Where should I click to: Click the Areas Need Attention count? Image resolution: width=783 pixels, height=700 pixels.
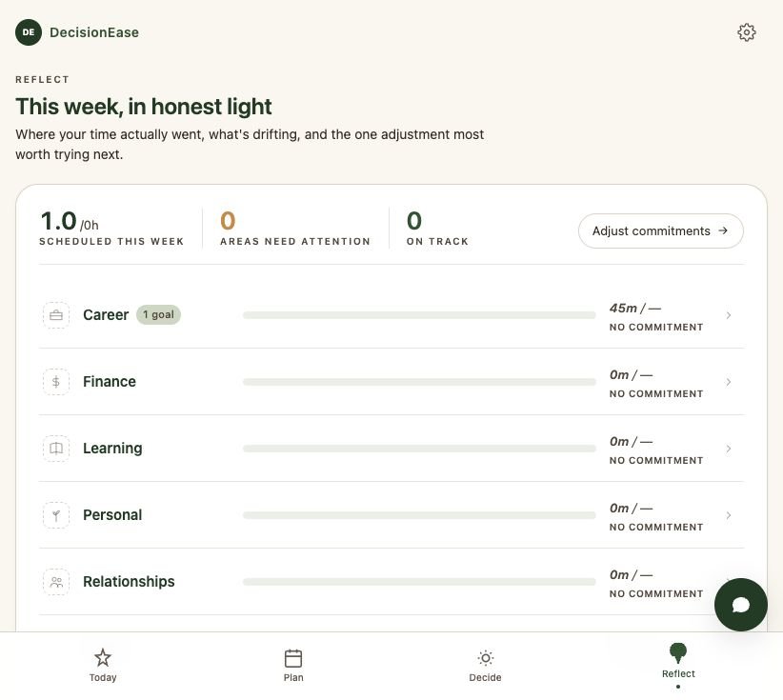[x=228, y=221]
